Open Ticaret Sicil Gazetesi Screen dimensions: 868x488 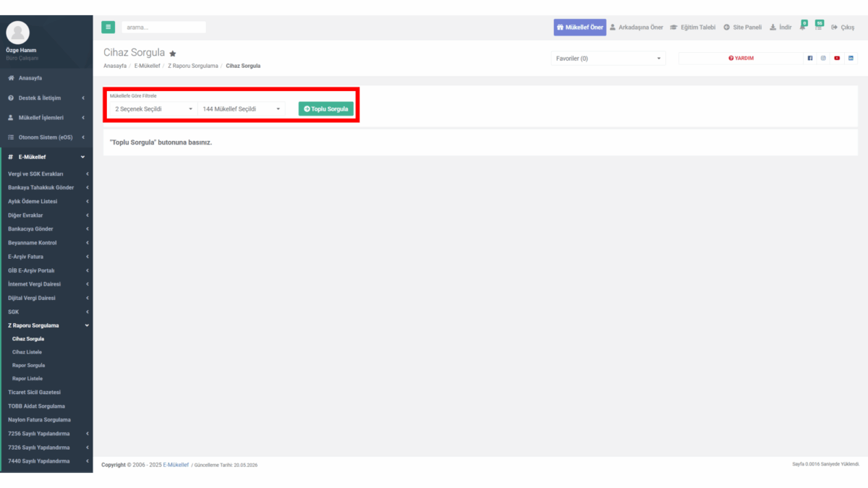(x=46, y=392)
